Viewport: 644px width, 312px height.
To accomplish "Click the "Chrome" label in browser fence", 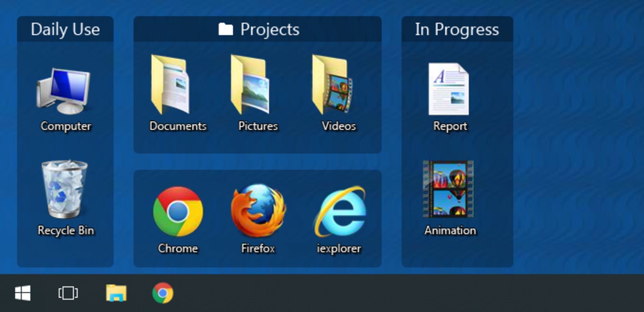I will pyautogui.click(x=178, y=249).
